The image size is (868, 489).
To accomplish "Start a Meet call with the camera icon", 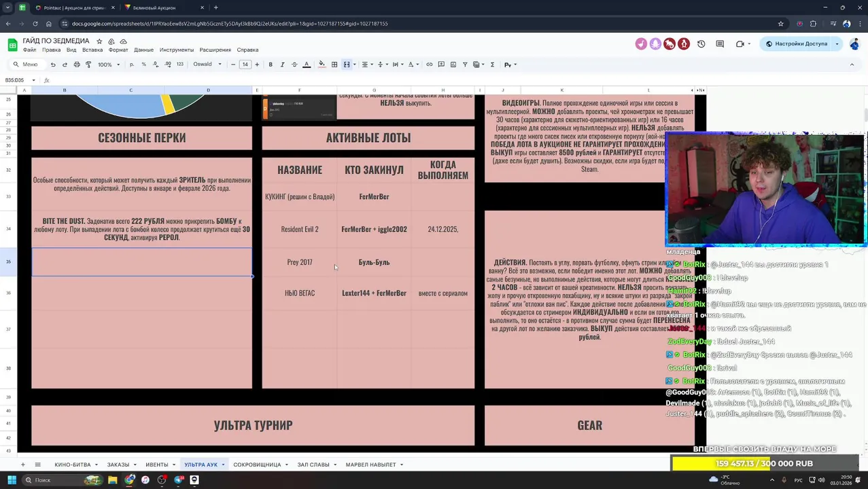I will 740,43.
